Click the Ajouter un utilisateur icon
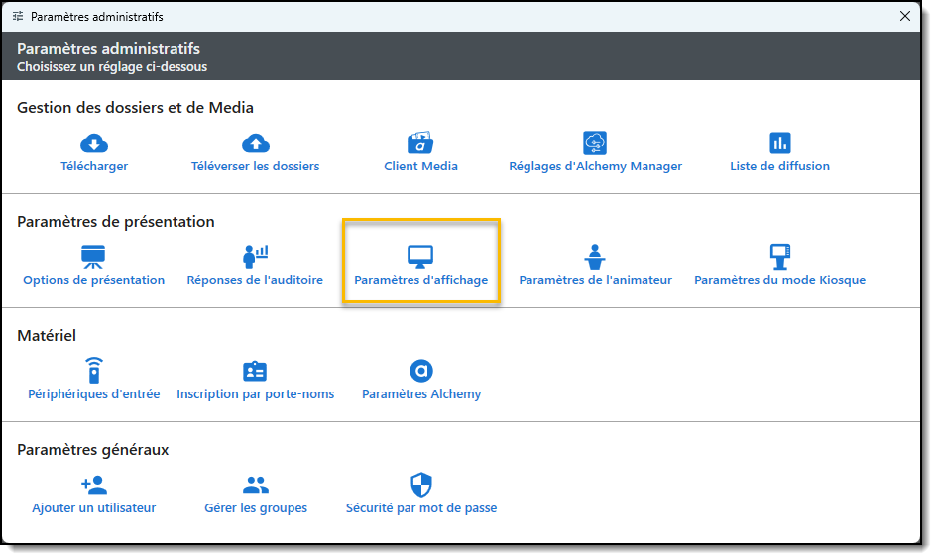The height and width of the screenshot is (560, 937). [x=93, y=485]
